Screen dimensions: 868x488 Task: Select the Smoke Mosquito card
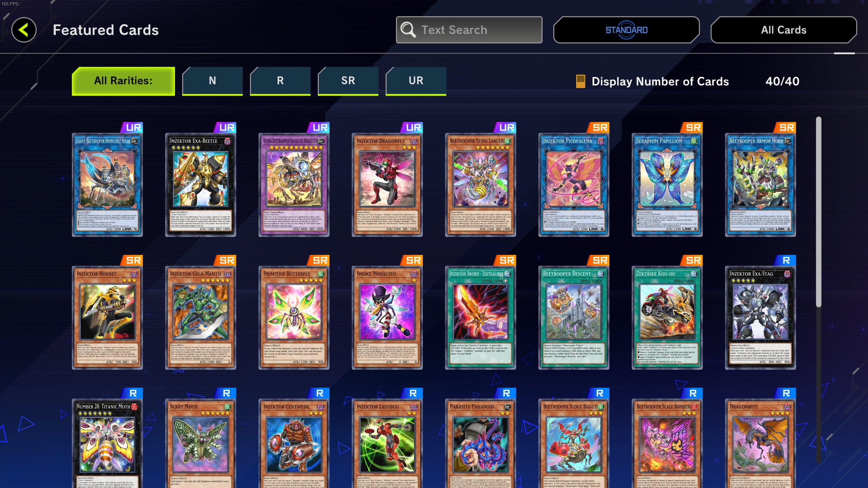pos(387,318)
